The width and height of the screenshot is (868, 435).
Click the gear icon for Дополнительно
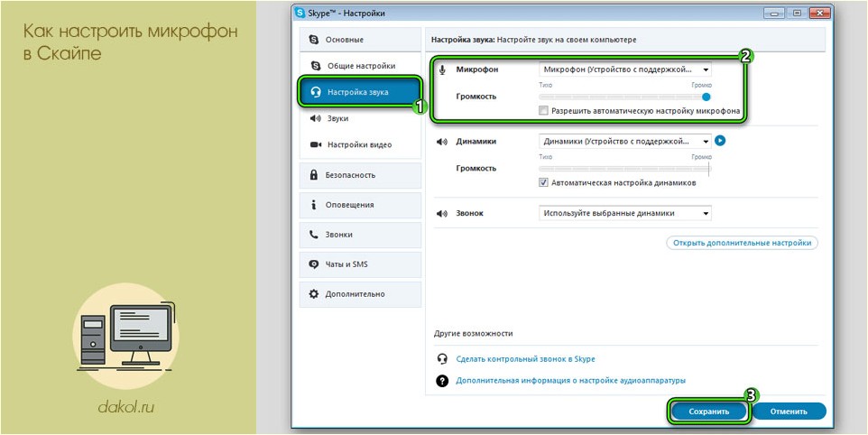click(x=314, y=294)
